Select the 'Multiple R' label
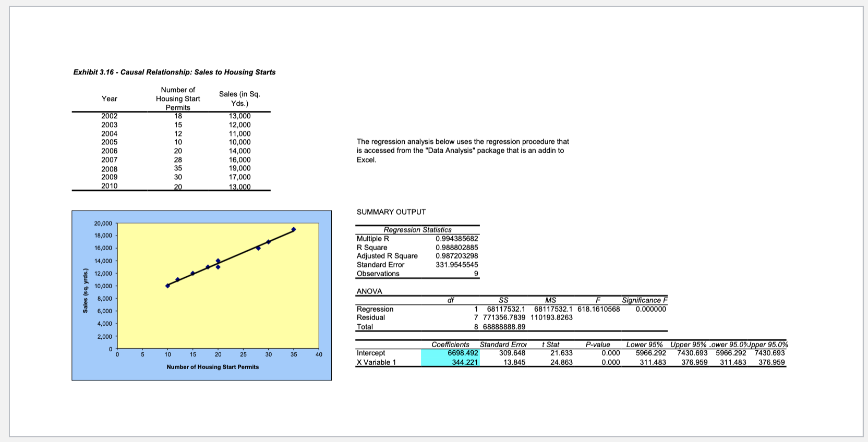Image resolution: width=868 pixels, height=442 pixels. 373,239
